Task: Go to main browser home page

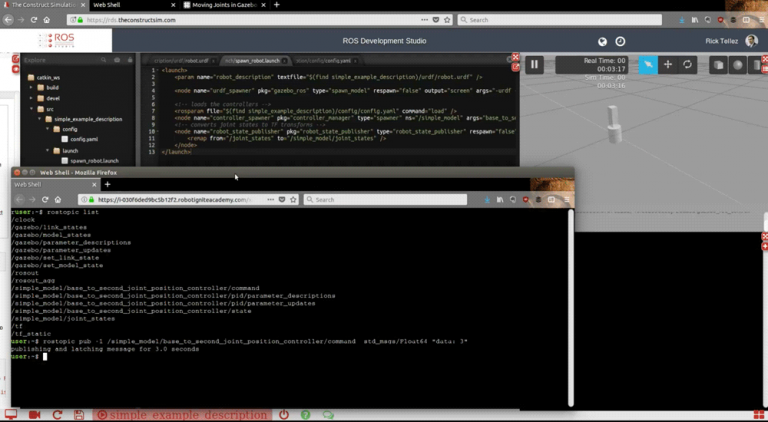Action: tap(47, 20)
